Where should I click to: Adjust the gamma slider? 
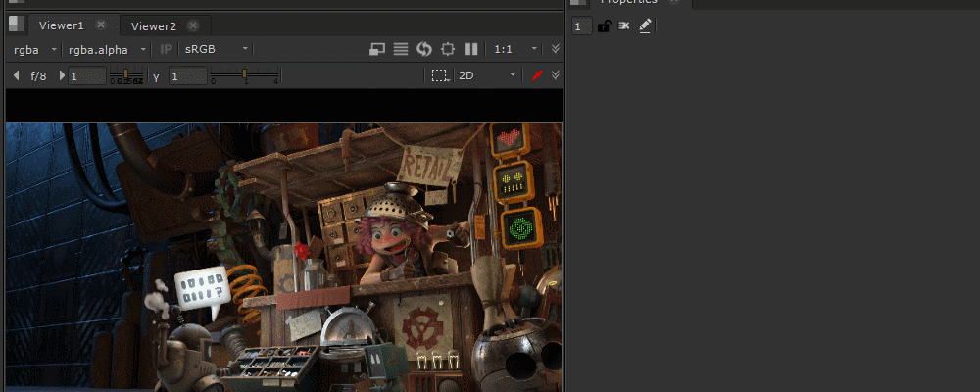(x=244, y=76)
